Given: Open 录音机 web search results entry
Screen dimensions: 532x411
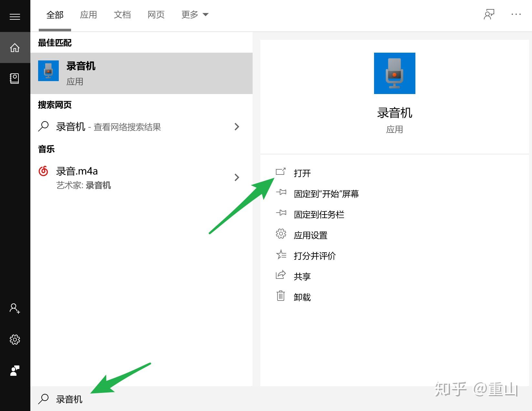Looking at the screenshot, I should tap(141, 127).
